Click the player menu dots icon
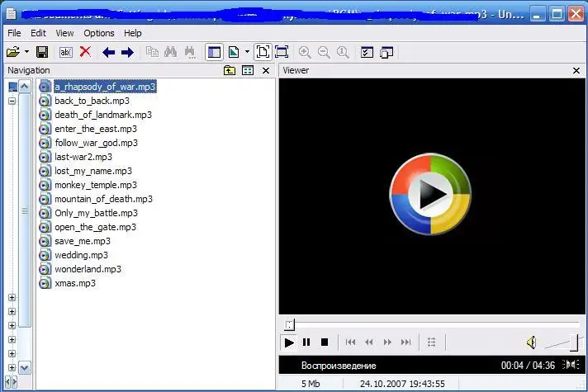Screen dimensions: 588x392 (432, 342)
